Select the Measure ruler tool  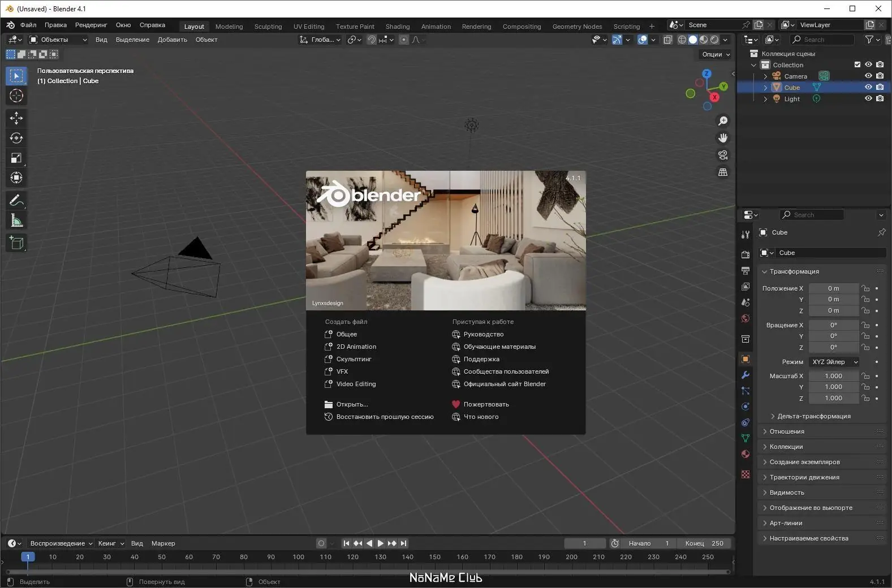click(16, 221)
